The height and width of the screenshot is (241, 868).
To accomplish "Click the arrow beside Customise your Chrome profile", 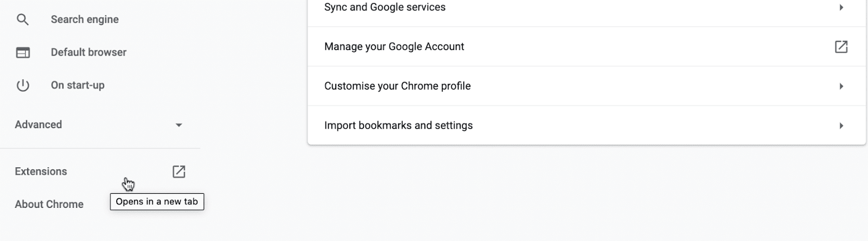I will tap(841, 86).
